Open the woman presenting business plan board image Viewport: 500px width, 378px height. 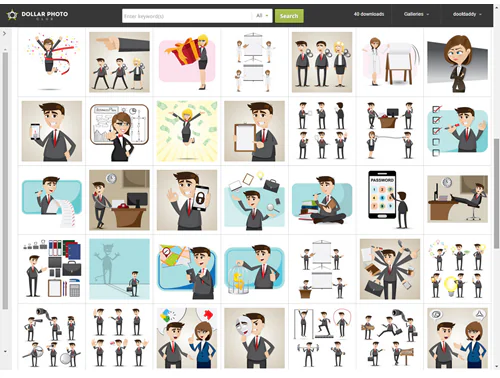pyautogui.click(x=119, y=131)
